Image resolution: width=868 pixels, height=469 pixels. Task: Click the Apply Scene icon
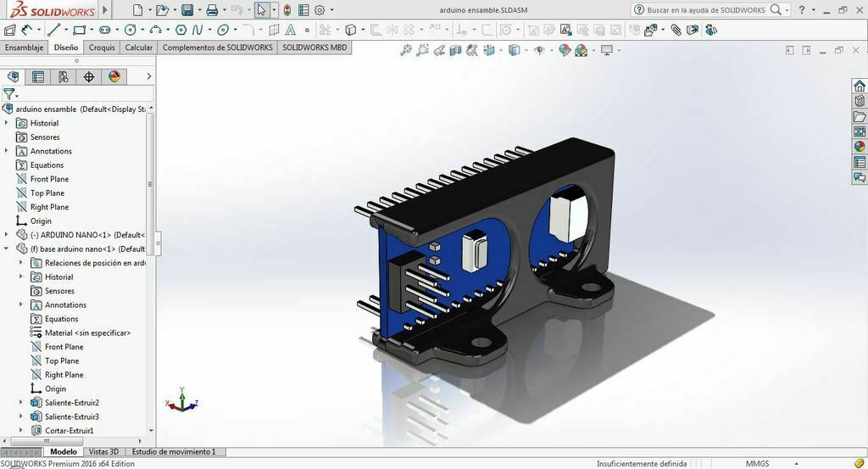[581, 50]
